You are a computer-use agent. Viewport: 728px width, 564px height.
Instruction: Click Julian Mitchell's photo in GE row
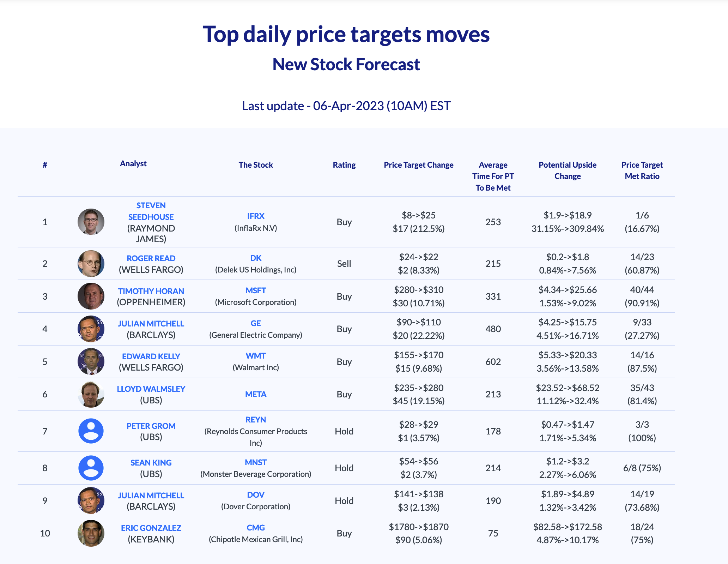pyautogui.click(x=91, y=329)
